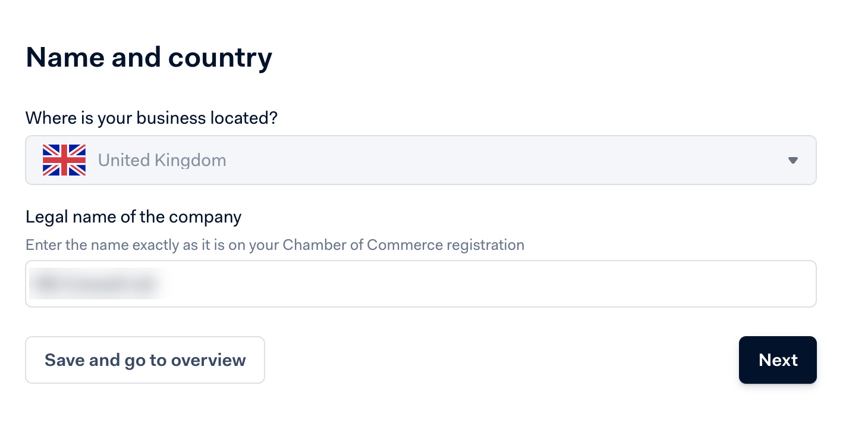Click the United Kingdom flag icon
Screen dimensions: 868x426
[64, 160]
